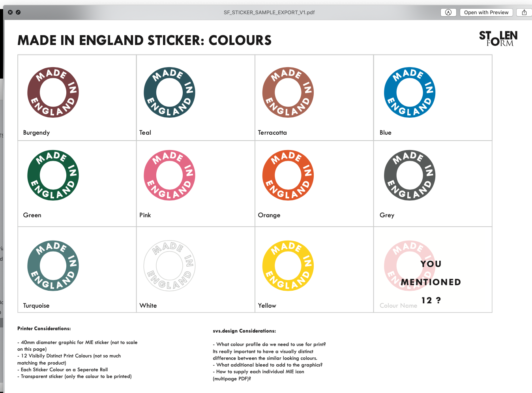Image resolution: width=532 pixels, height=393 pixels.
Task: Click Open with Preview button
Action: [x=486, y=12]
